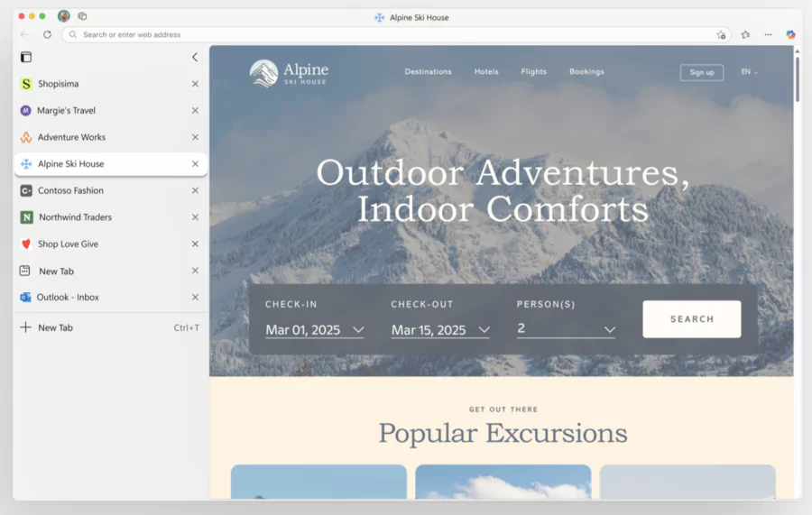Image resolution: width=812 pixels, height=515 pixels.
Task: Close the Contoso Fashion tab
Action: tap(195, 190)
